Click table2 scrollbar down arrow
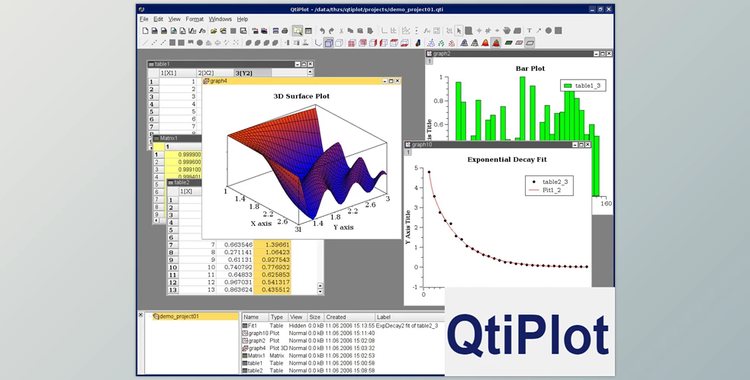The width and height of the screenshot is (750, 380). tap(320, 291)
